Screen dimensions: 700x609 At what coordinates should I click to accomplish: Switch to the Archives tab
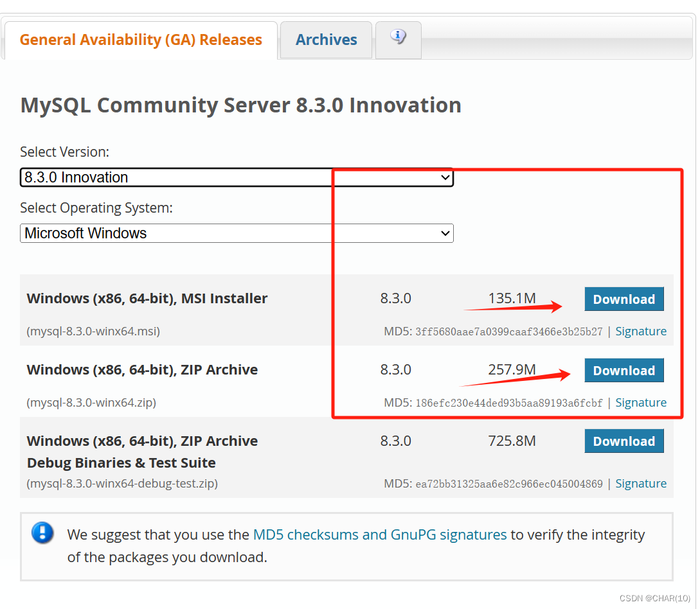click(327, 40)
